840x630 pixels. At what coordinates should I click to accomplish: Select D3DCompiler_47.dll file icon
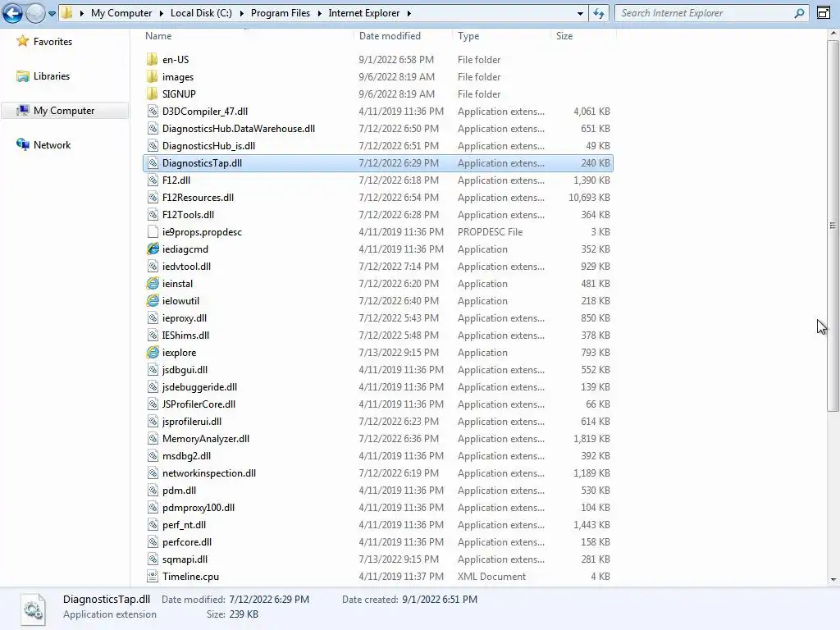pyautogui.click(x=153, y=112)
